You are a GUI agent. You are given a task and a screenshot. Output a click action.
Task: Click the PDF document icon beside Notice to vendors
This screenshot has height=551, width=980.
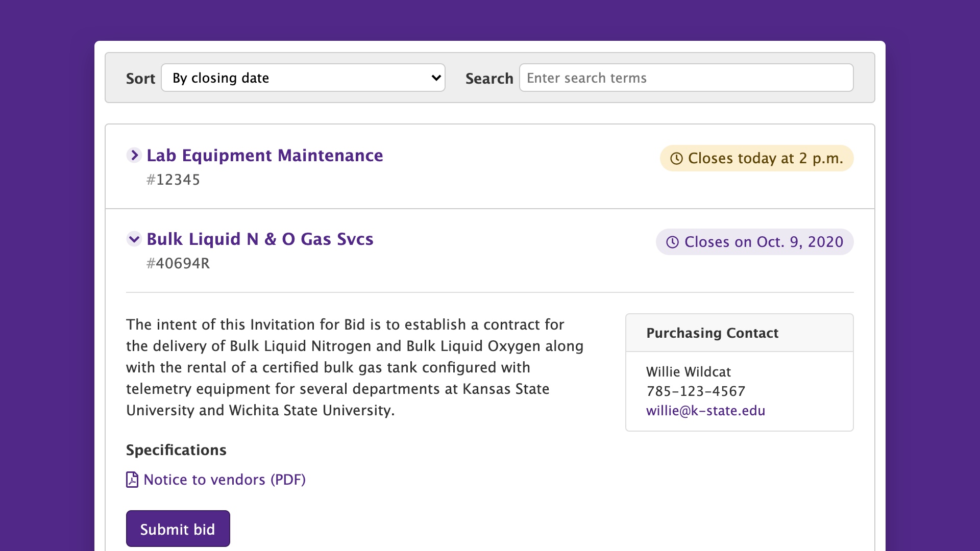pos(132,480)
